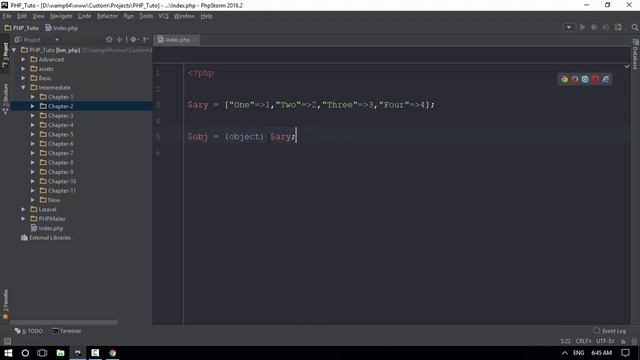Image resolution: width=640 pixels, height=360 pixels.
Task: Place cursor on the $ary array line
Action: [311, 105]
